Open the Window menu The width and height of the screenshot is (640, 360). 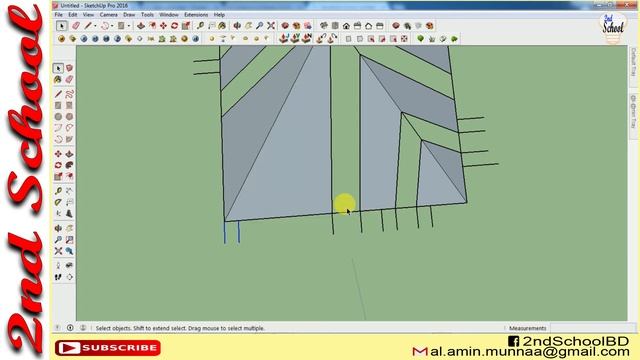(169, 15)
